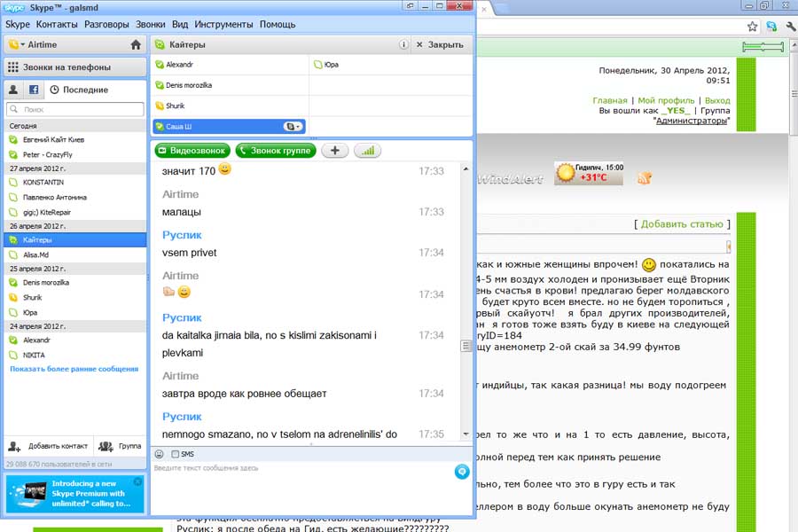Screen dimensions: 798x532
Task: Close the browser tab with the x
Action: click(x=484, y=9)
